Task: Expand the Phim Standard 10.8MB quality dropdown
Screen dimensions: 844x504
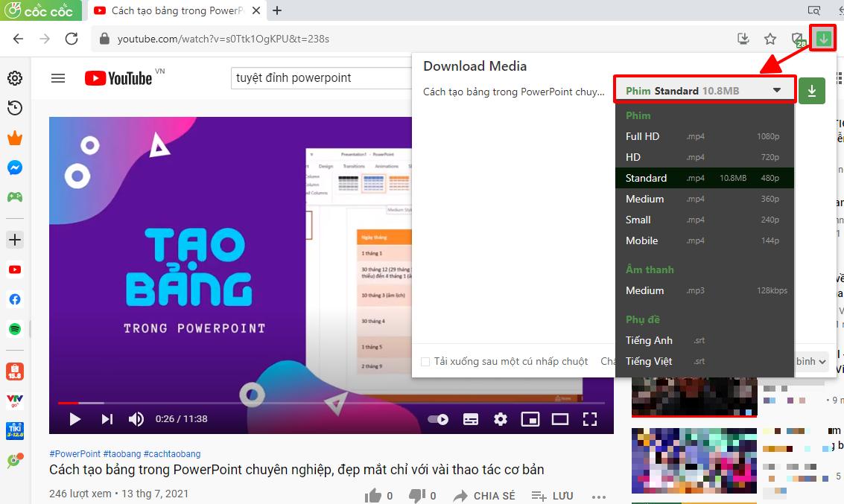Action: (705, 91)
